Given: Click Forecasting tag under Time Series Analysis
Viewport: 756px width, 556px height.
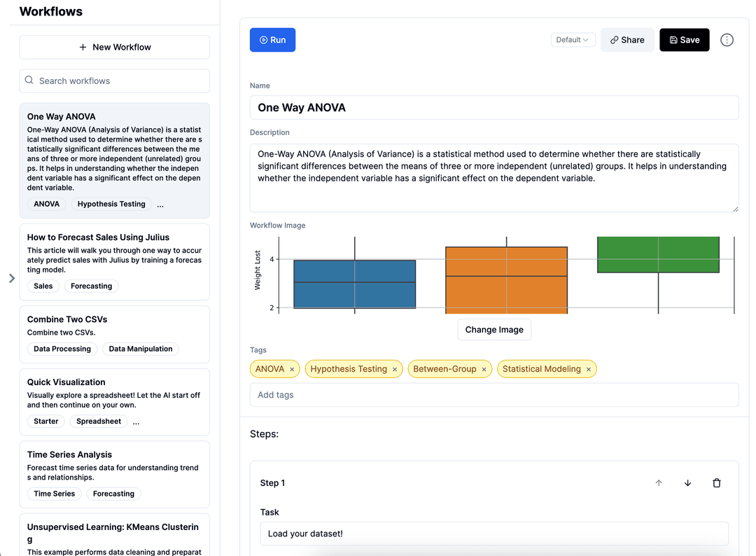Looking at the screenshot, I should tap(114, 493).
